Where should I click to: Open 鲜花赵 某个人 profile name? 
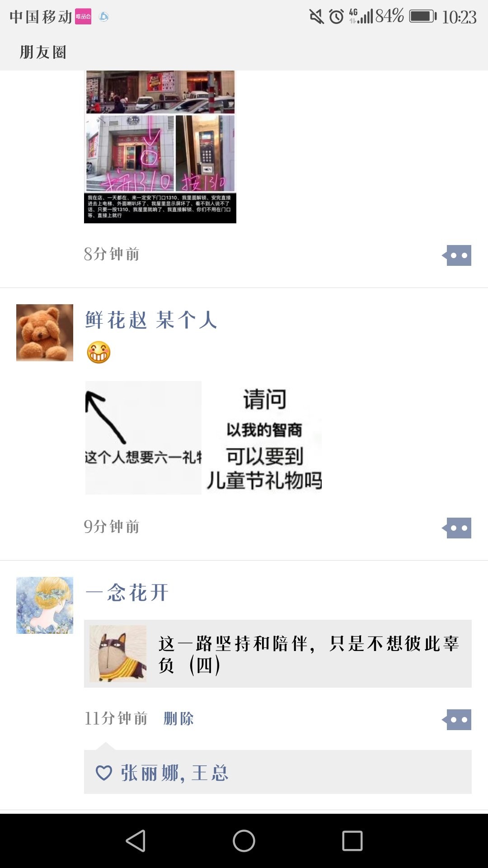[x=151, y=320]
